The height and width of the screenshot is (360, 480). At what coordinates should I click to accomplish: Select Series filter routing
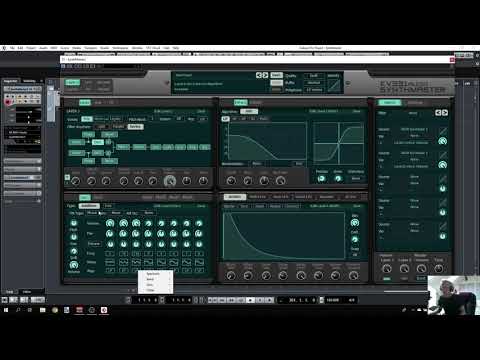135,127
